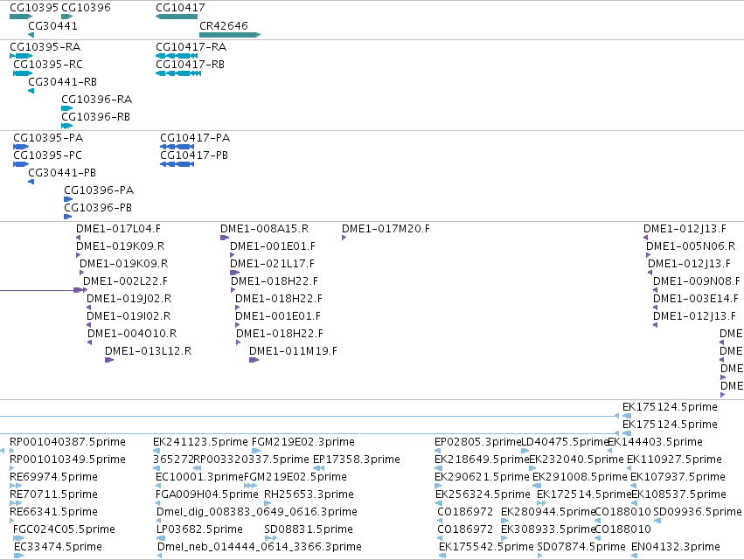Click the CG10395 gene label
This screenshot has width=744, height=560.
(34, 8)
